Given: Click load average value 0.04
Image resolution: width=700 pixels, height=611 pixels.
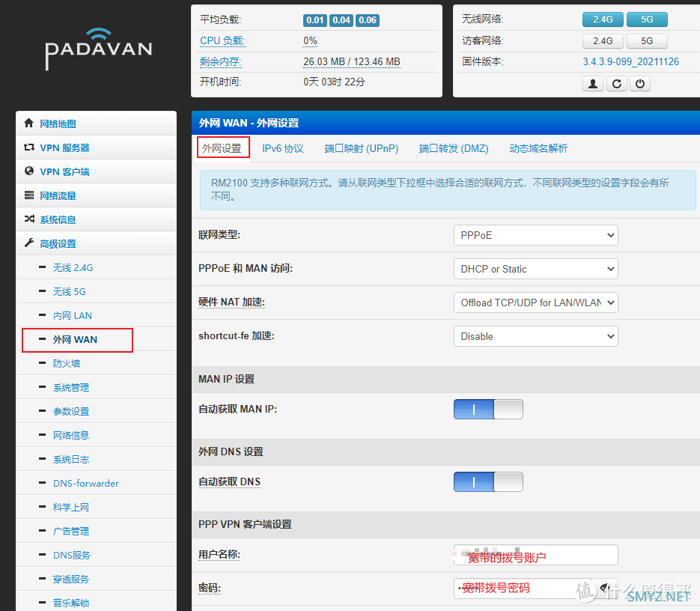Looking at the screenshot, I should tap(341, 20).
